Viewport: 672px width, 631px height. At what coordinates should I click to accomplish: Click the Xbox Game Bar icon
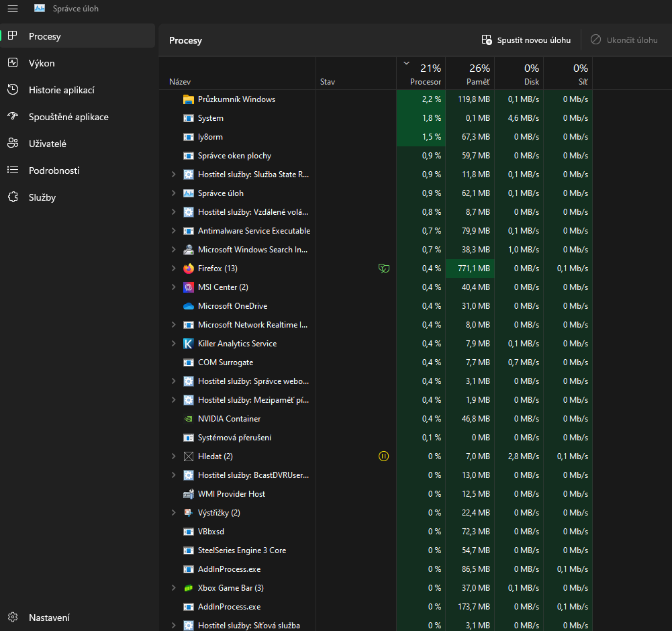189,588
